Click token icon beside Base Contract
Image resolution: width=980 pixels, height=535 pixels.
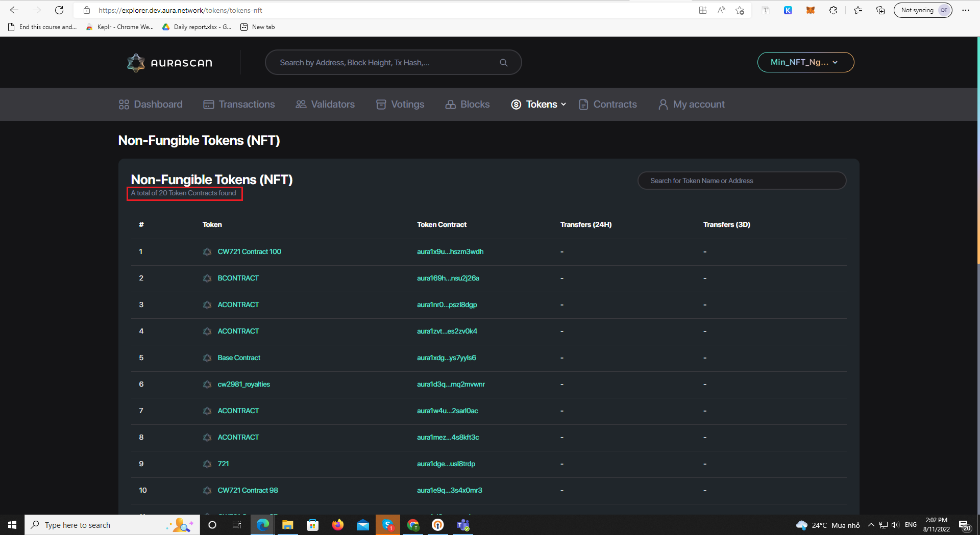tap(207, 358)
